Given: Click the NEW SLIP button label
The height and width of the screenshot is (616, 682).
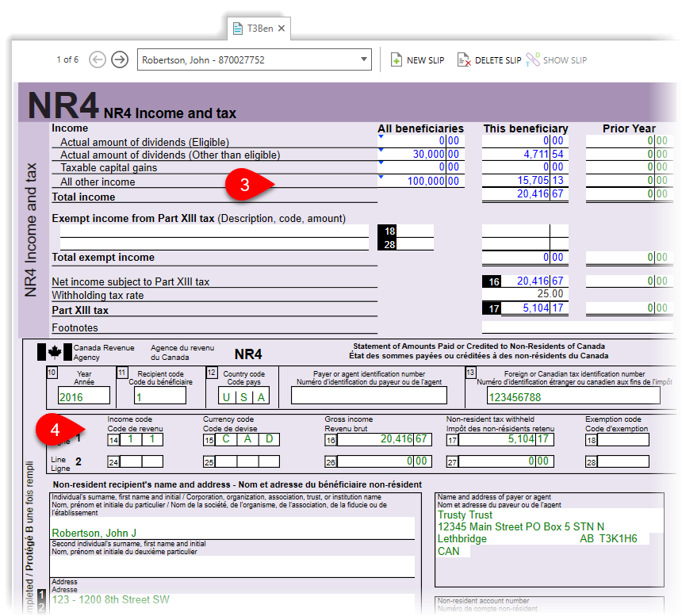Looking at the screenshot, I should click(425, 60).
